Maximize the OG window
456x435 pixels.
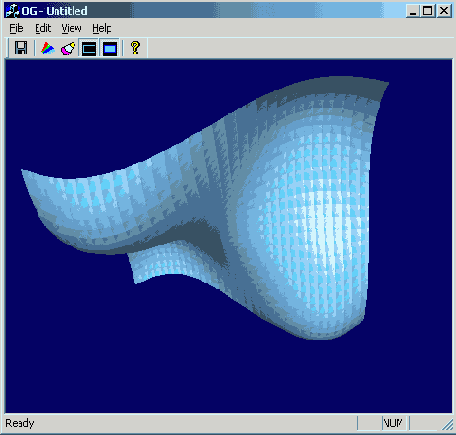(428, 11)
